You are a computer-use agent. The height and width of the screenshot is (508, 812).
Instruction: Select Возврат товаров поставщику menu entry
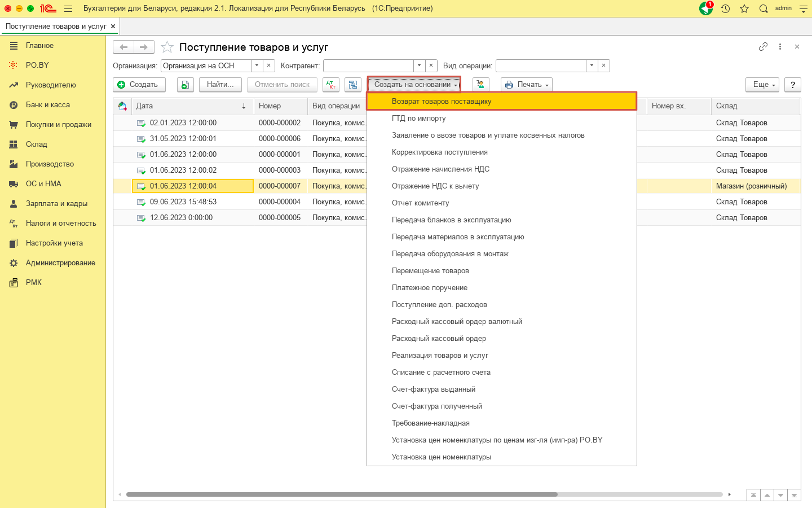tap(442, 102)
